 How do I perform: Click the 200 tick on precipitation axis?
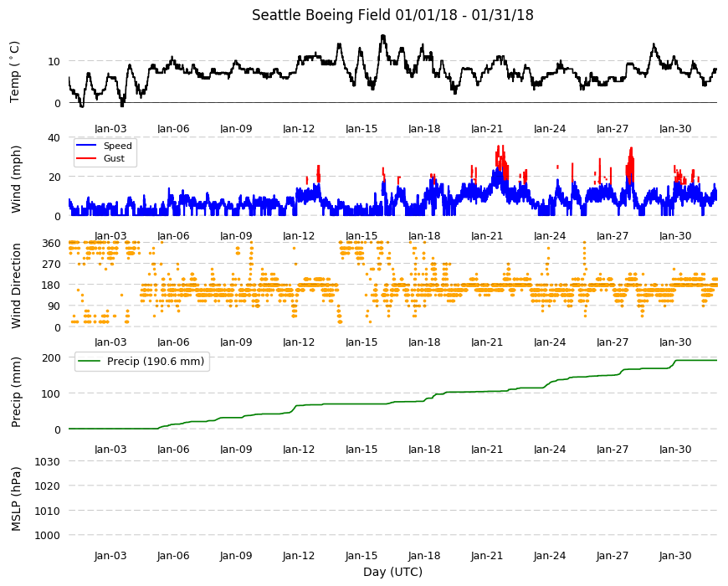tap(52, 357)
